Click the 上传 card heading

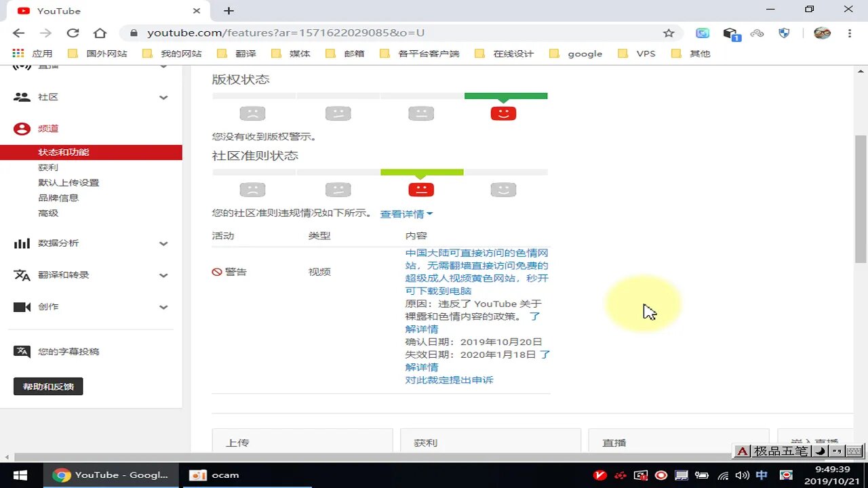coord(237,443)
